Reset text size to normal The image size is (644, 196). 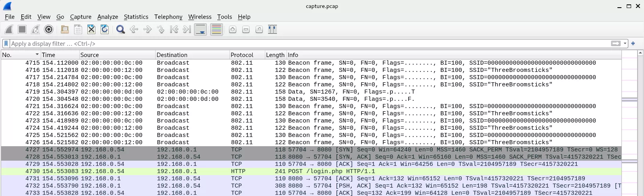click(x=259, y=29)
